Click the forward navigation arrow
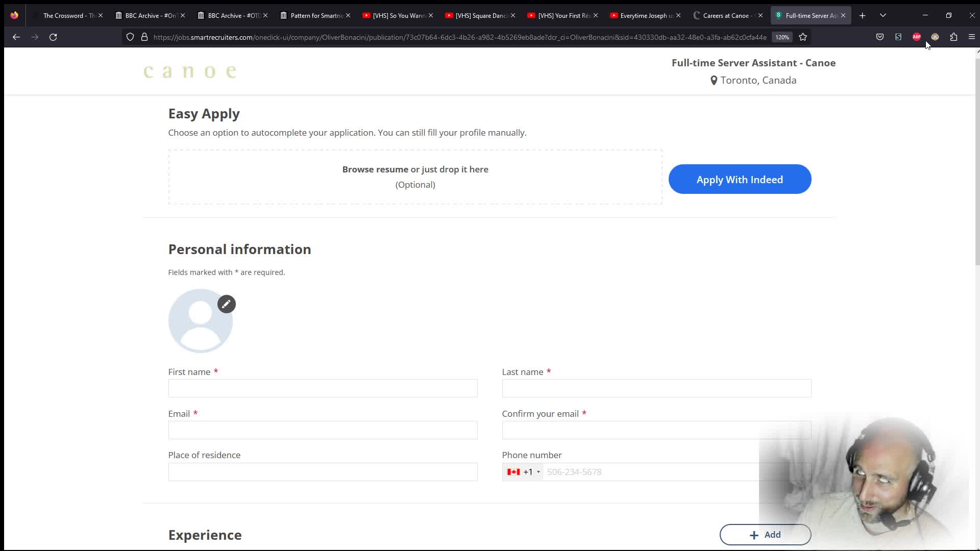 coord(35,37)
